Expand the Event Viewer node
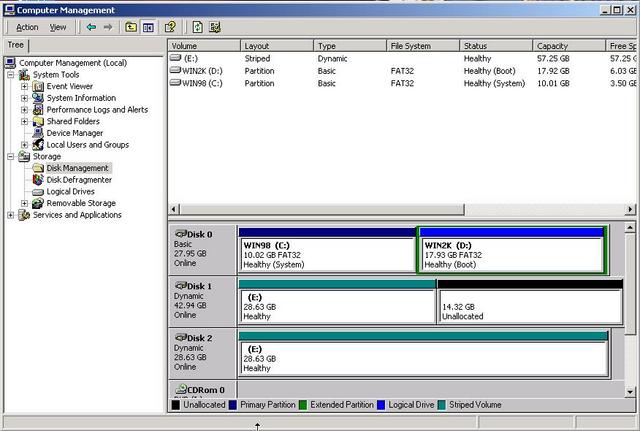This screenshot has width=640, height=431. 25,87
